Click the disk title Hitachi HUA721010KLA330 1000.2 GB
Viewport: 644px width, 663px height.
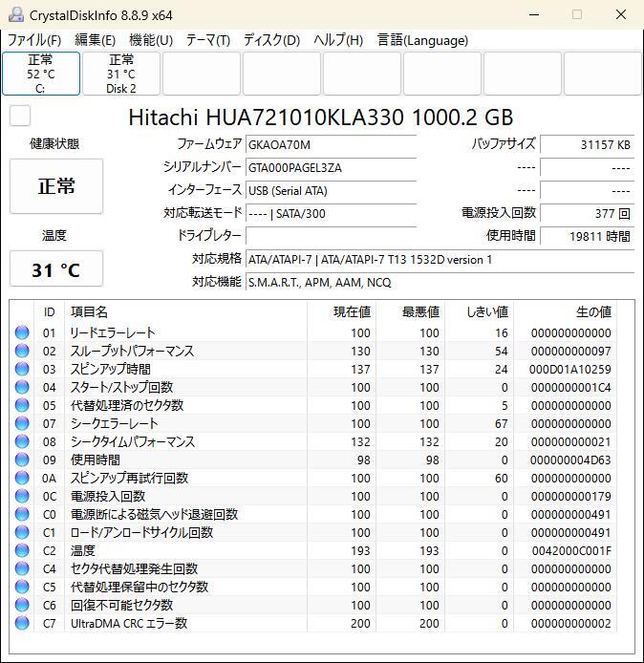[x=321, y=118]
